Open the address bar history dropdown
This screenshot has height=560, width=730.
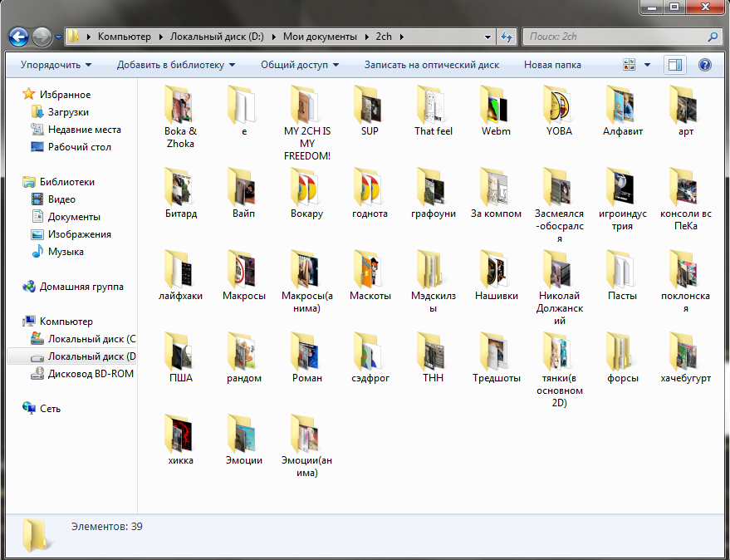point(487,37)
